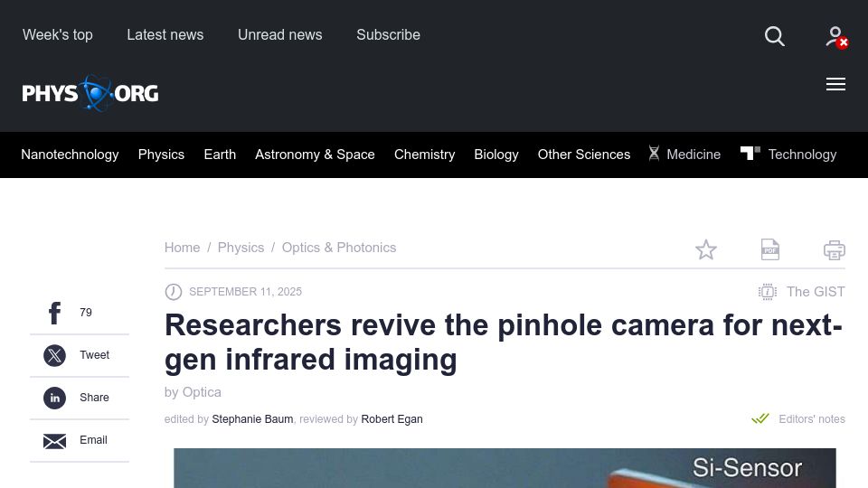Open the hamburger menu
The width and height of the screenshot is (868, 488).
(x=835, y=84)
